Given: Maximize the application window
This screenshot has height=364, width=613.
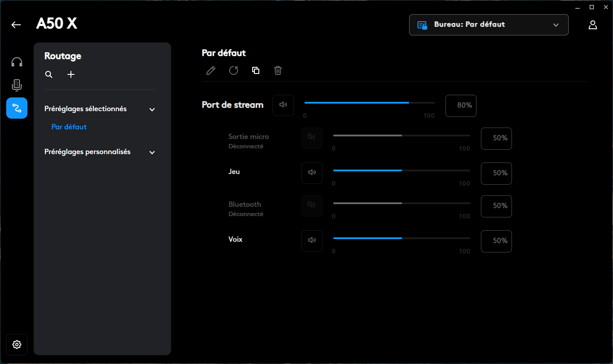Looking at the screenshot, I should tap(591, 7).
